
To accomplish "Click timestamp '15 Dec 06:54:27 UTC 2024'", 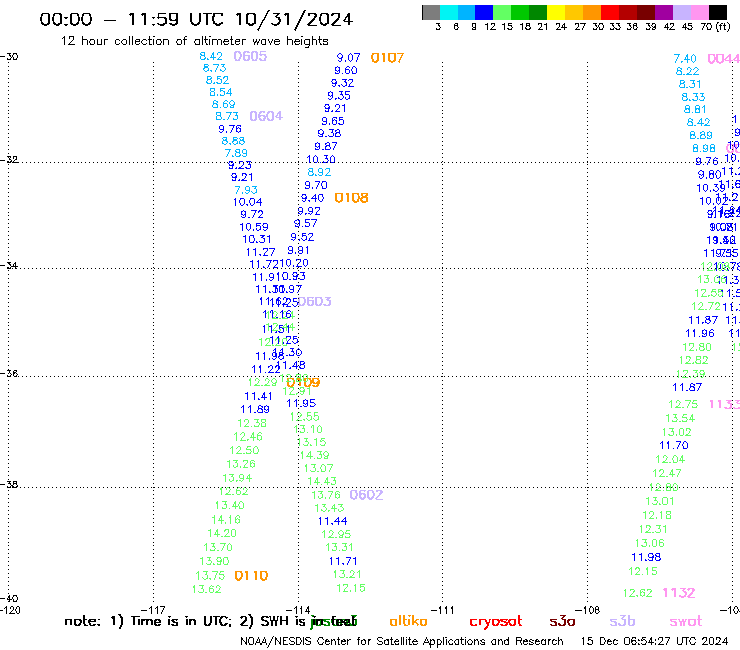I will point(655,641).
